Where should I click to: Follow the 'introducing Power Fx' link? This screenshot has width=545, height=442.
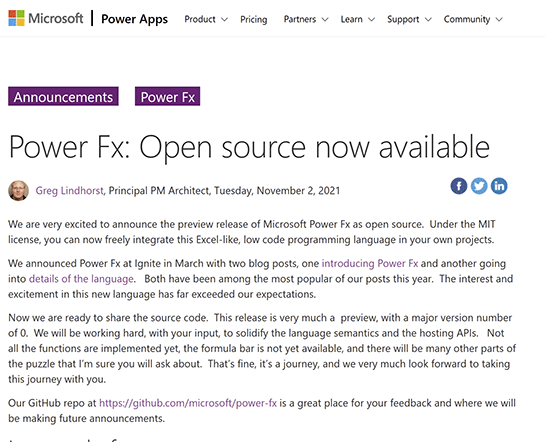[370, 263]
